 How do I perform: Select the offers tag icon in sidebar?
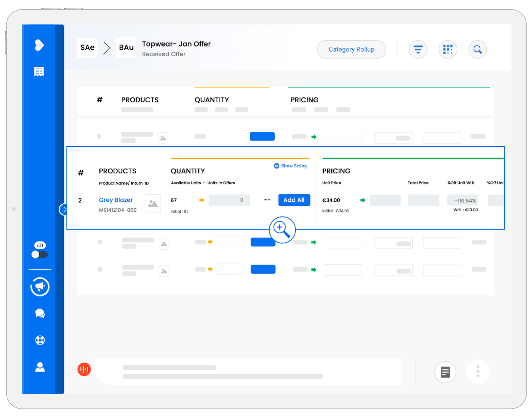(x=40, y=45)
